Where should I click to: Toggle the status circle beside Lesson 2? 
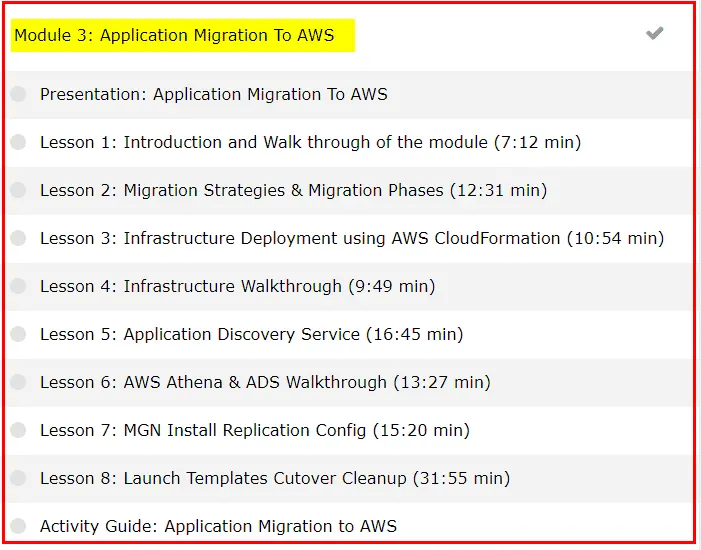[18, 190]
